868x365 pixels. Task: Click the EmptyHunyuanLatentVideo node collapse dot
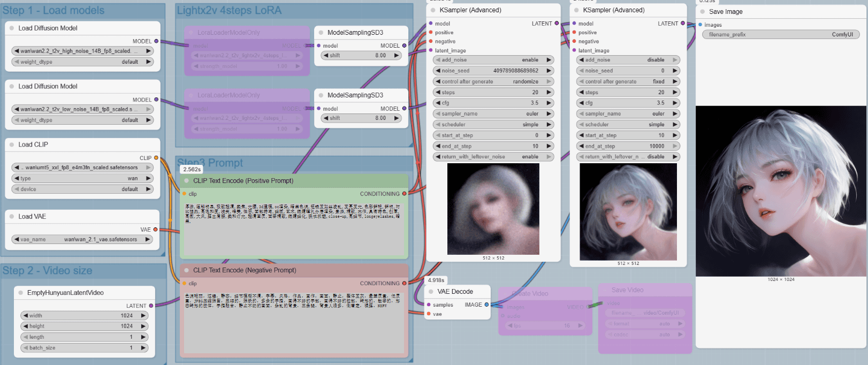click(21, 293)
